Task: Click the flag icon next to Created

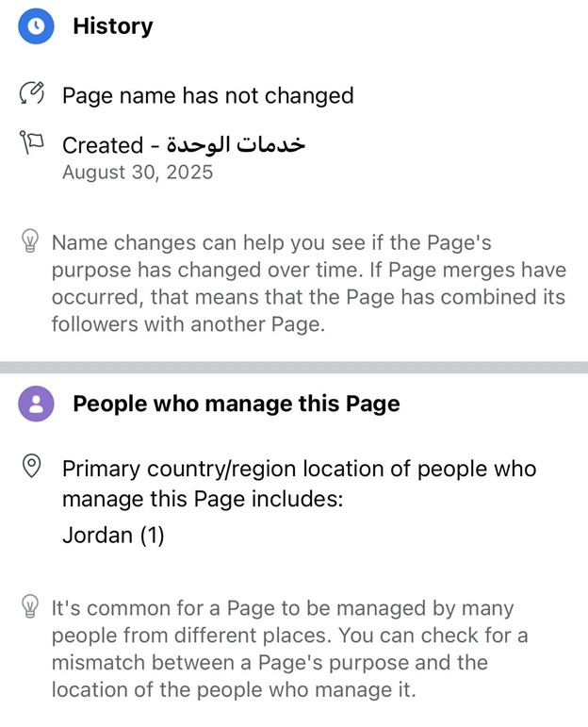Action: point(32,144)
